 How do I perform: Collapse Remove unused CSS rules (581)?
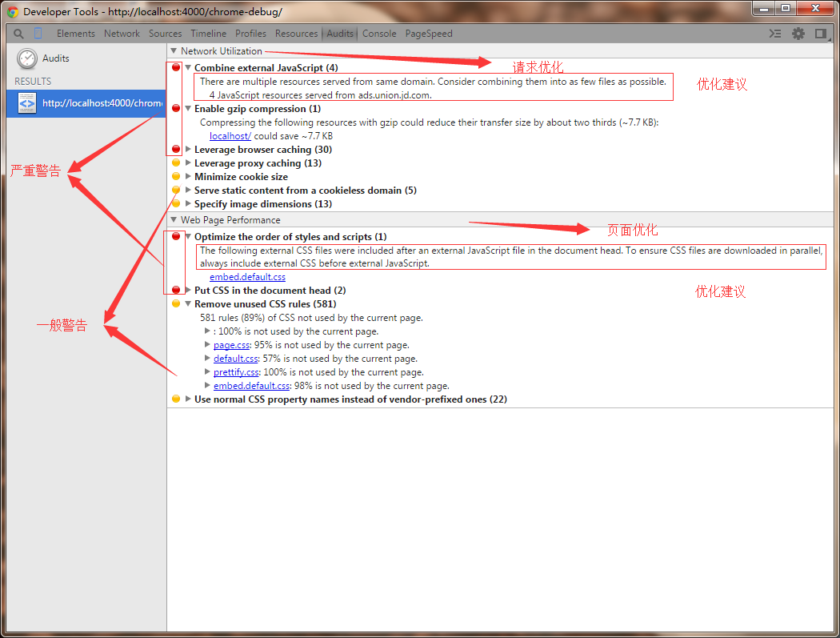coord(188,303)
